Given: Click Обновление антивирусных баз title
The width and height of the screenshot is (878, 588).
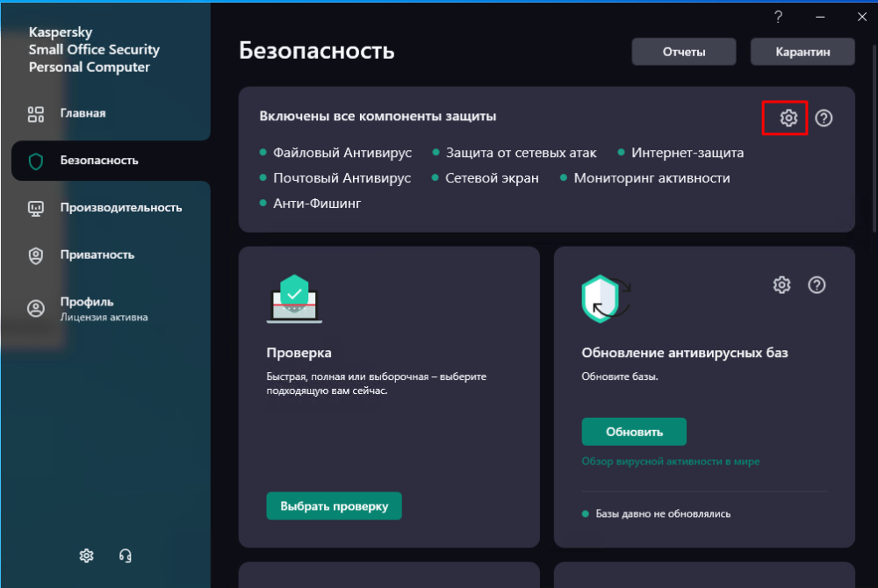Looking at the screenshot, I should pos(684,353).
